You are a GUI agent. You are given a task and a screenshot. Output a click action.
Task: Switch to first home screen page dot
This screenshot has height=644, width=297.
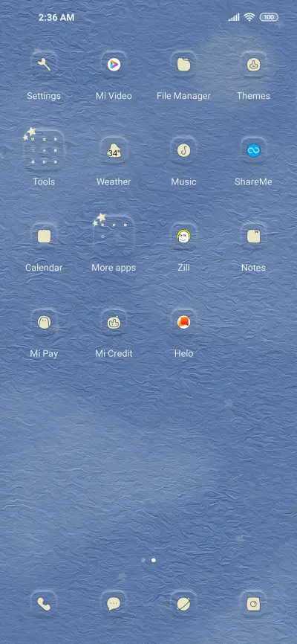coord(143,560)
